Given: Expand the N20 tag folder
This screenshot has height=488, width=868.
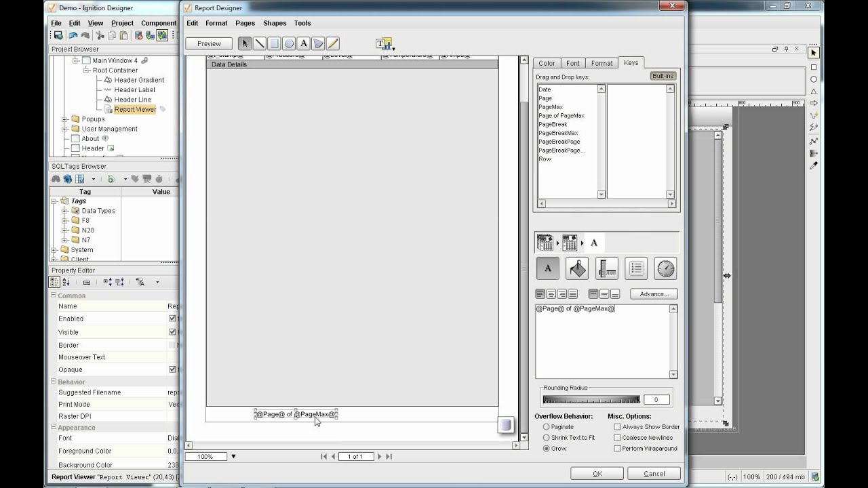Looking at the screenshot, I should click(65, 230).
